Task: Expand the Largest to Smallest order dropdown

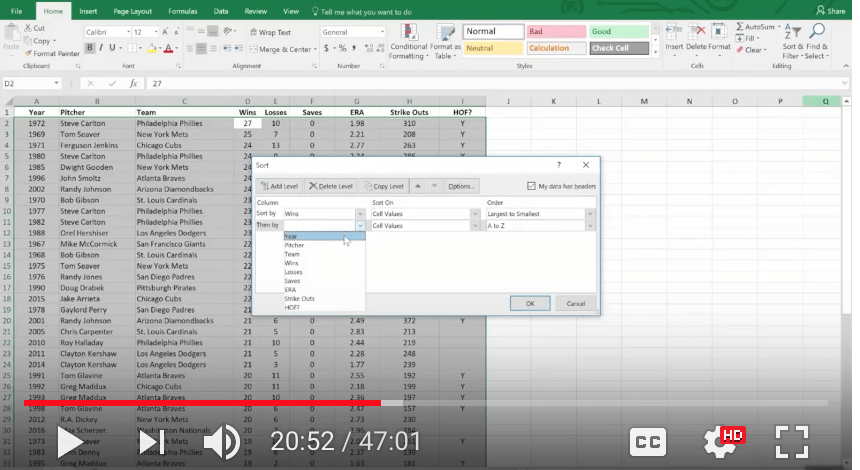Action: pos(590,214)
